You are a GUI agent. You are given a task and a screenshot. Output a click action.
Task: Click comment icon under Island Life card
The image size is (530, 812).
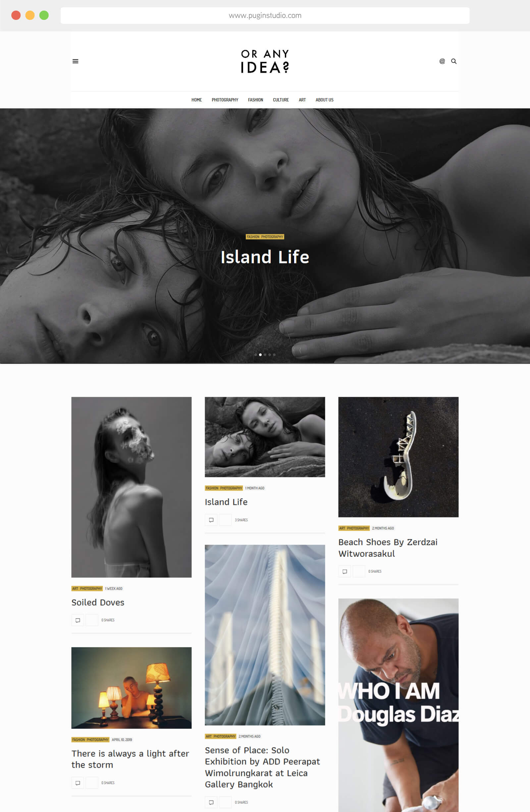(x=211, y=520)
